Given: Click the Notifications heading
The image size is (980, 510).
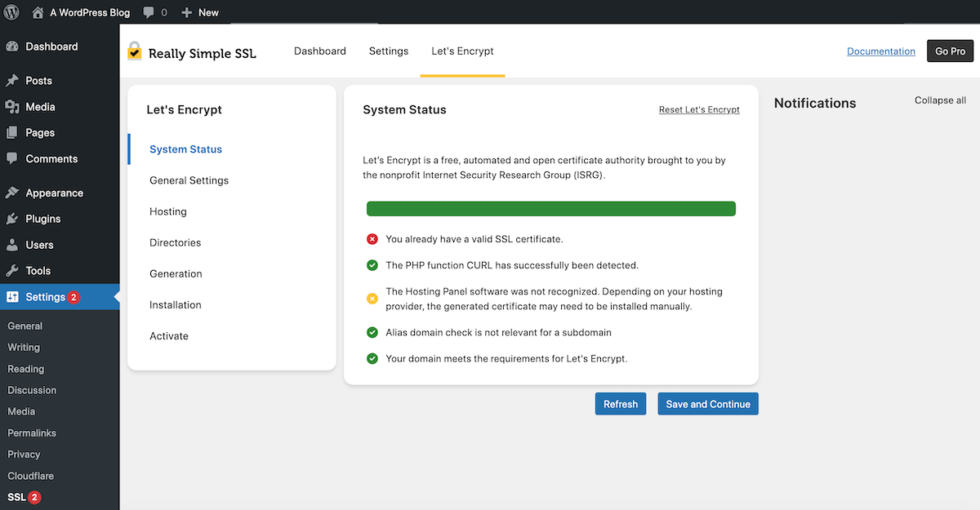Looking at the screenshot, I should [x=815, y=103].
